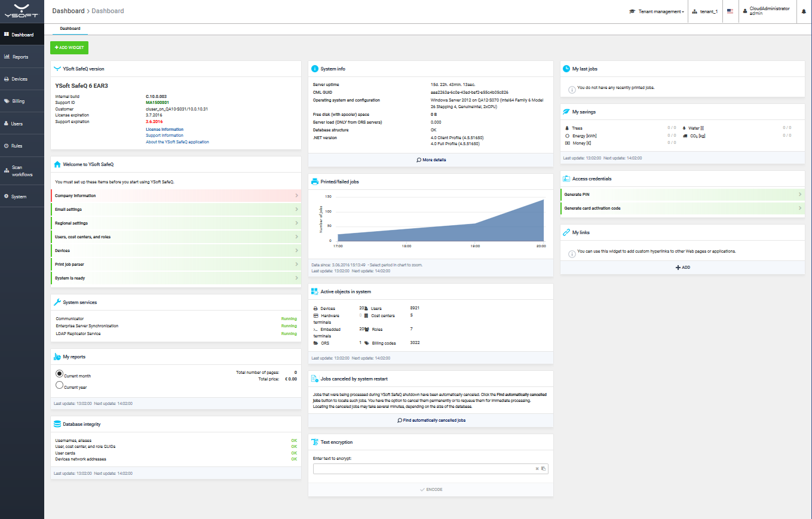
Task: Click the copy icon in the encrypt field
Action: point(544,469)
